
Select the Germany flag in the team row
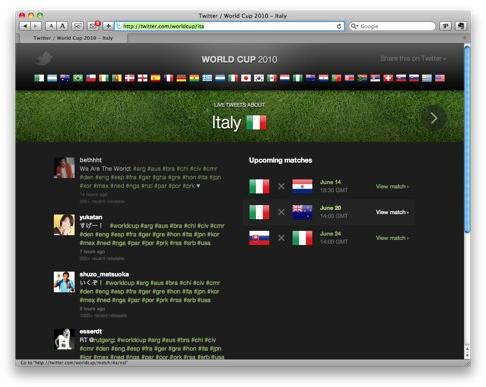pyautogui.click(x=181, y=78)
